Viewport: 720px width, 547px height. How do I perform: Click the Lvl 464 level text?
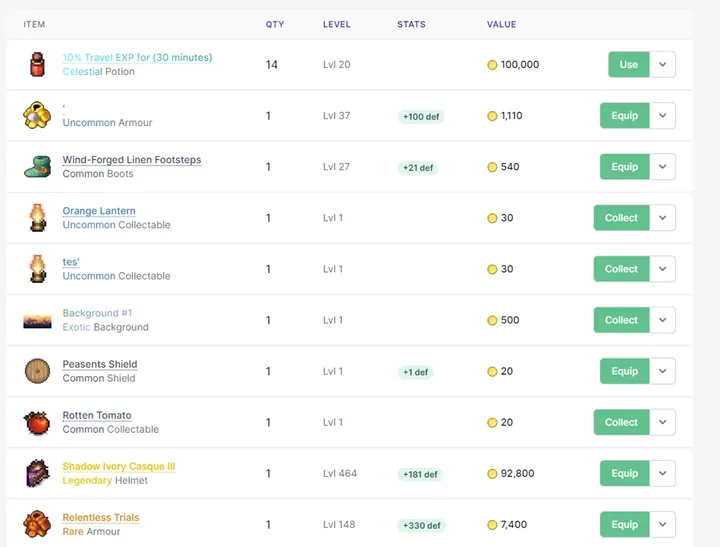pyautogui.click(x=340, y=474)
